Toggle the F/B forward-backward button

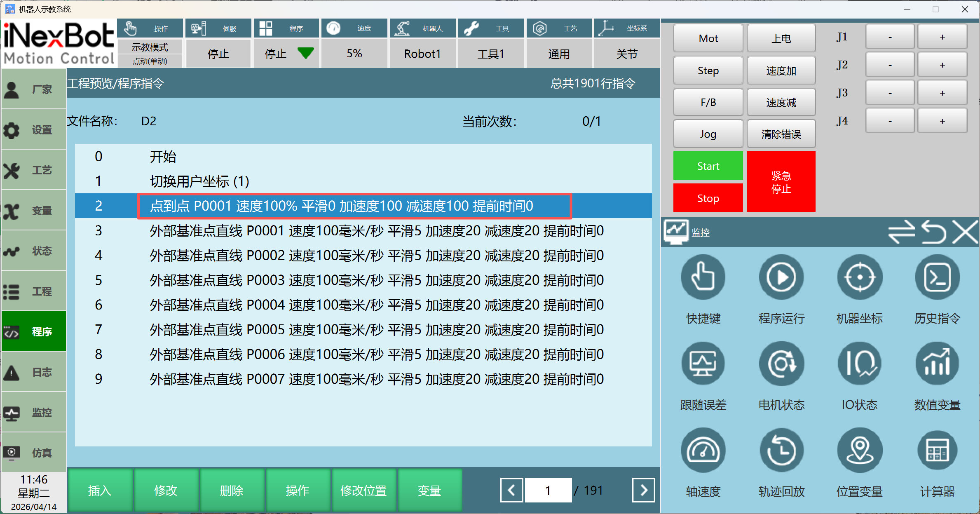pos(708,102)
